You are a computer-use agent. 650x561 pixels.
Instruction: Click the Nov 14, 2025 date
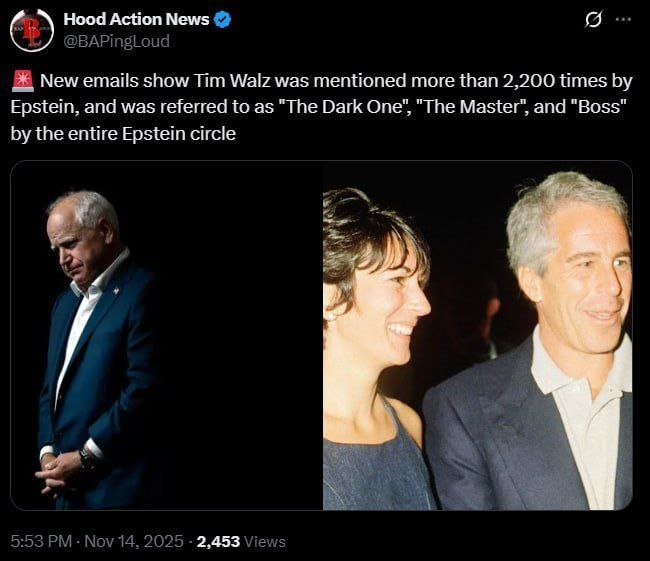pyautogui.click(x=133, y=541)
